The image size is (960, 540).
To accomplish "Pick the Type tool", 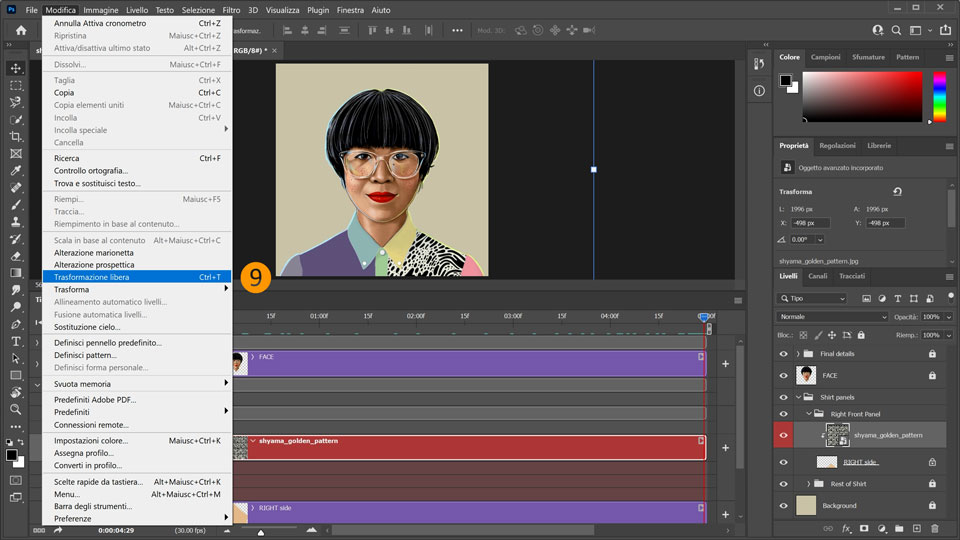I will pos(16,341).
